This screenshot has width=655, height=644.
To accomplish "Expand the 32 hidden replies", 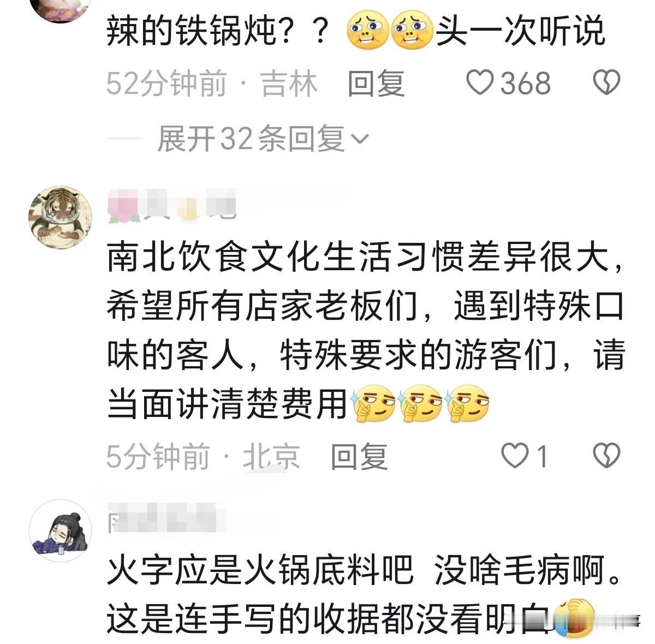I will tap(263, 138).
